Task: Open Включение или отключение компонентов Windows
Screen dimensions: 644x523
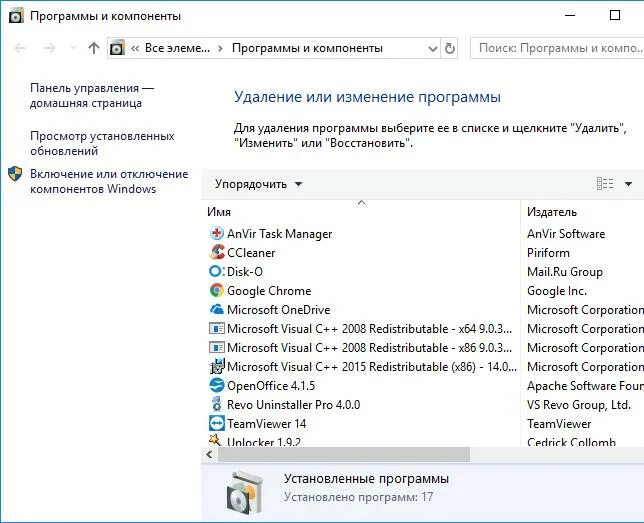Action: coord(109,181)
